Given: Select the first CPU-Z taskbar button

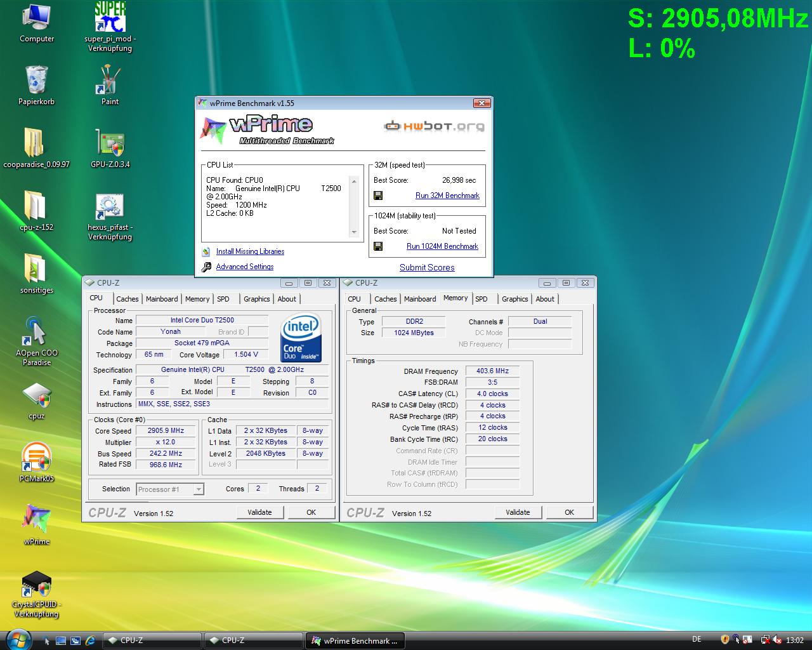Looking at the screenshot, I should click(152, 640).
